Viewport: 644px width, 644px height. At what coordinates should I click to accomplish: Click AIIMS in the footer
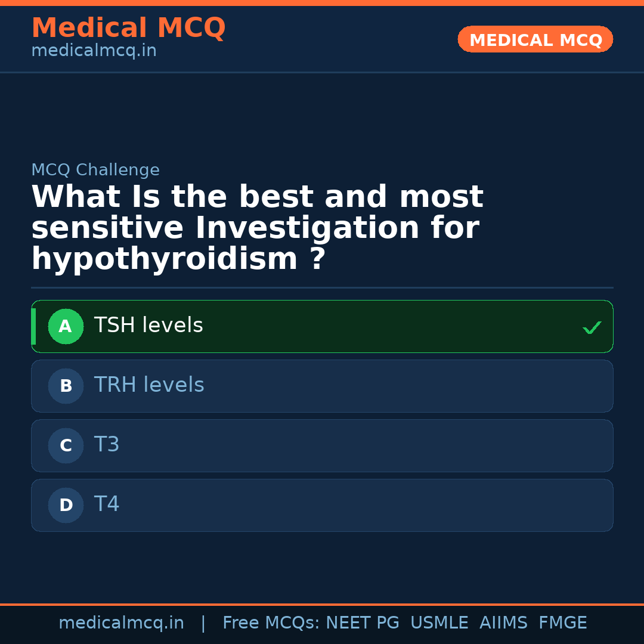pyautogui.click(x=503, y=623)
